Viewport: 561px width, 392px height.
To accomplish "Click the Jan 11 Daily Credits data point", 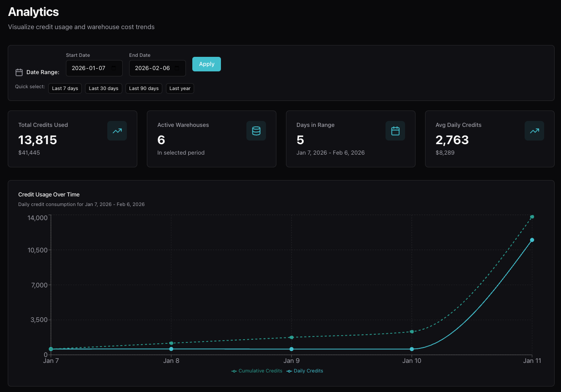I will coord(532,240).
